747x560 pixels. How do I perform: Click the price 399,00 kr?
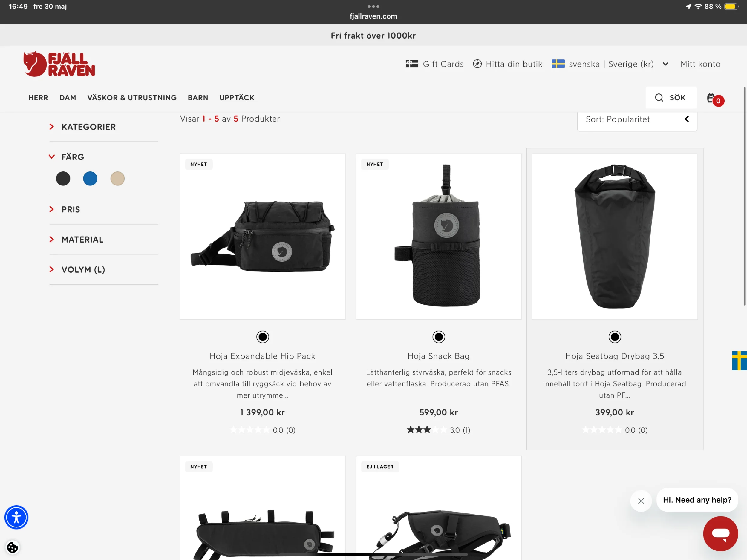coord(615,412)
